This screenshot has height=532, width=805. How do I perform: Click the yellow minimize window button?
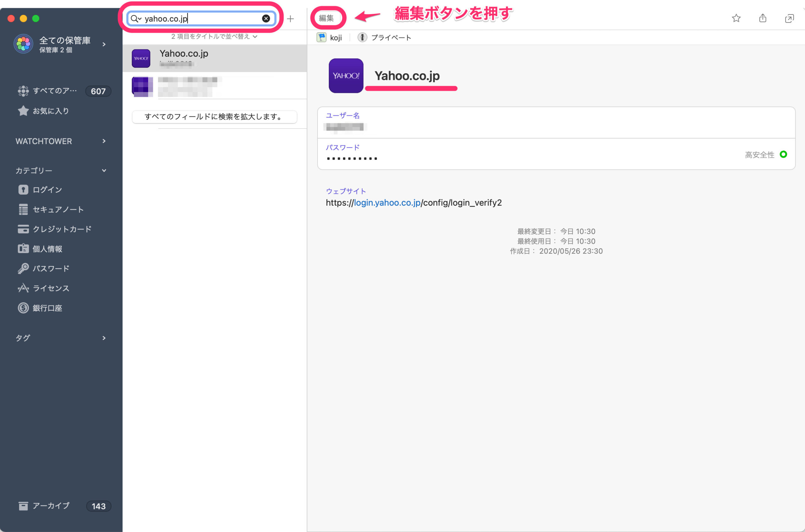click(23, 18)
